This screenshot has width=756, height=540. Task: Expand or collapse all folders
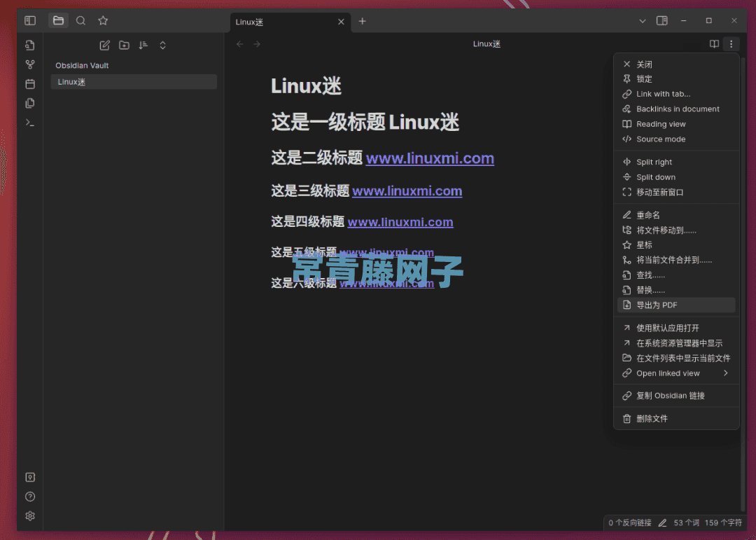coord(162,46)
